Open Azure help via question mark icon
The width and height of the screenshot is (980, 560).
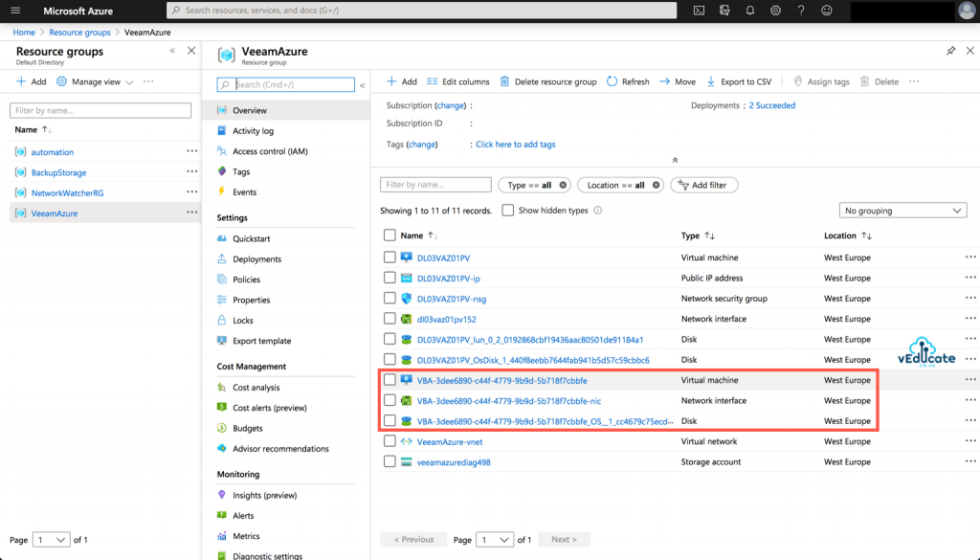(801, 11)
